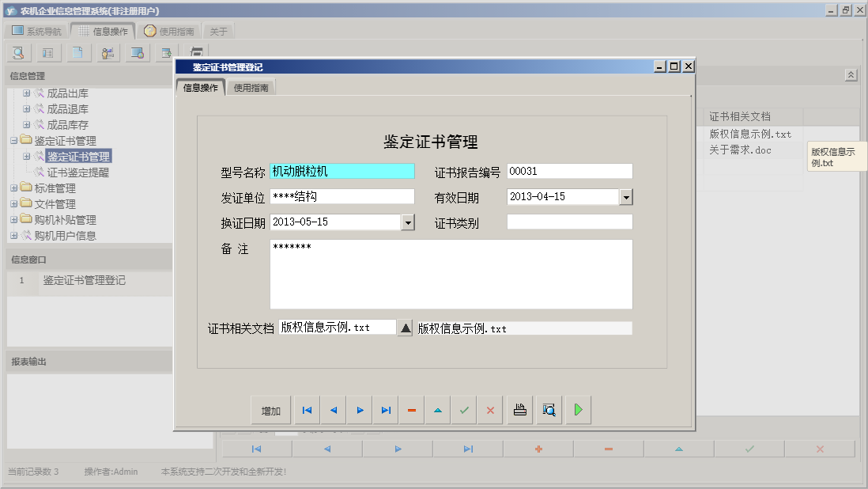Open the 换证日期 date dropdown
The width and height of the screenshot is (868, 489).
tap(408, 222)
